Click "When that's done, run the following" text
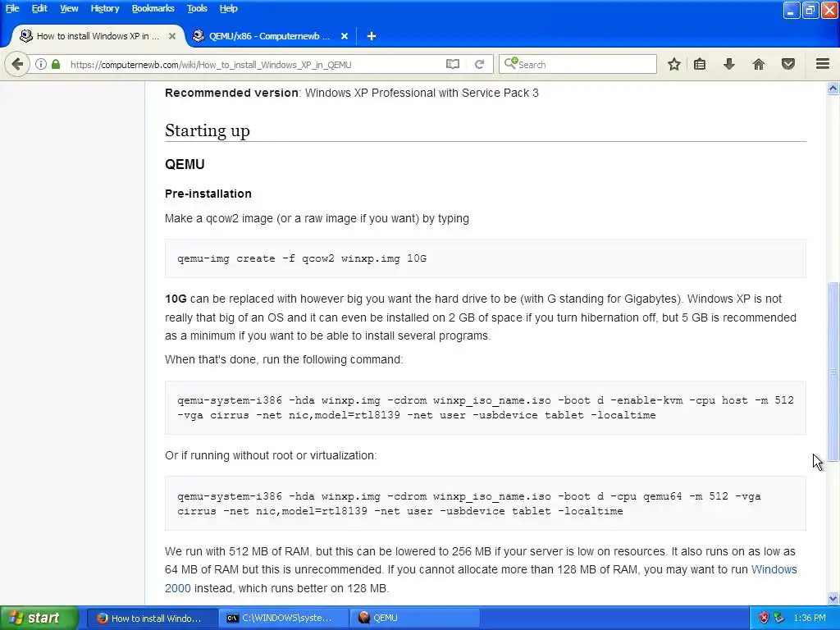Screen dimensions: 840x630 pos(284,359)
